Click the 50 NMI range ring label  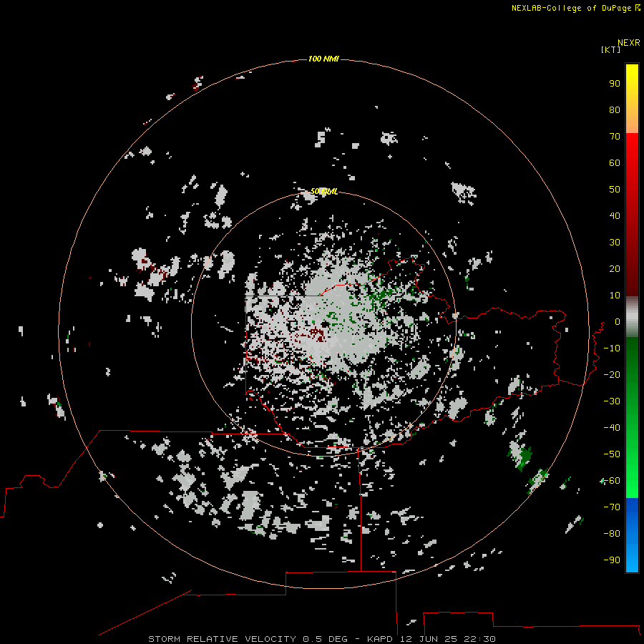(x=324, y=191)
